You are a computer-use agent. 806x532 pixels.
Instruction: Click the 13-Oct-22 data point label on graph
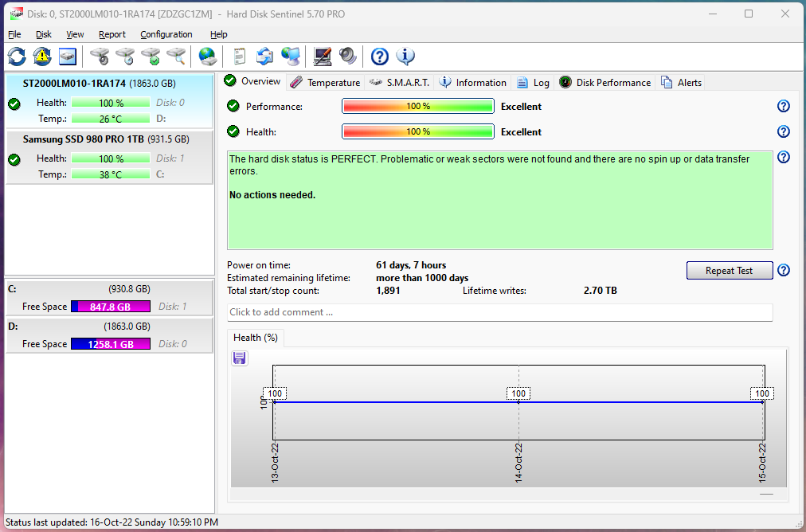[x=275, y=393]
